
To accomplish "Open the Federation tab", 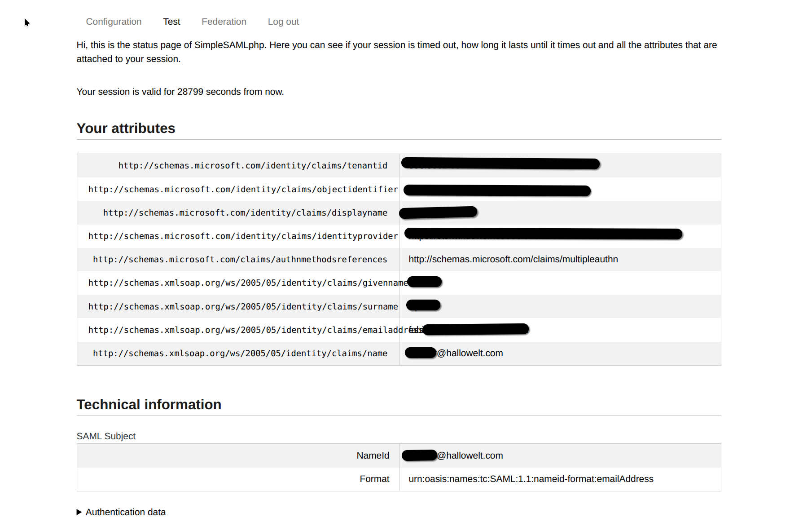I will pyautogui.click(x=224, y=22).
